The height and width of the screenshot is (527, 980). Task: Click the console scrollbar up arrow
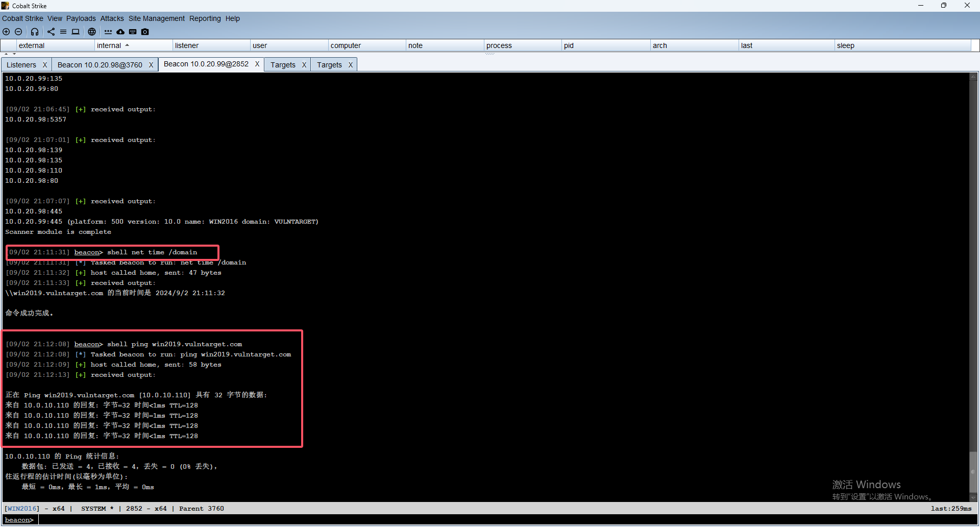[x=973, y=77]
